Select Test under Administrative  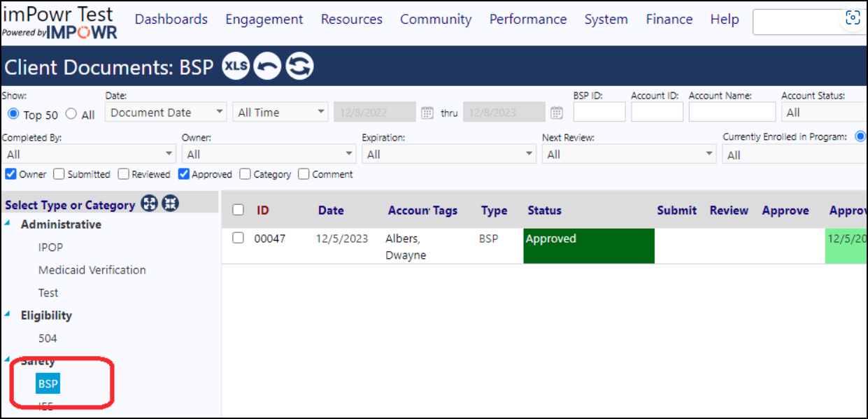48,292
